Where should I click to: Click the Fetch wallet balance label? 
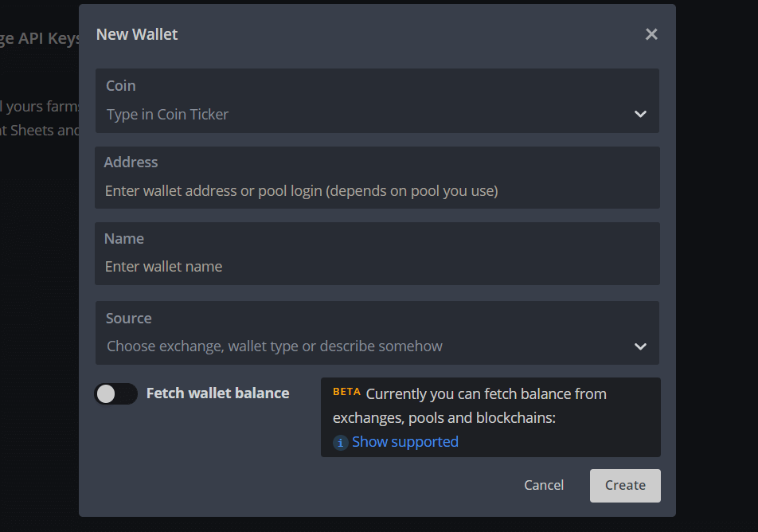tap(217, 393)
